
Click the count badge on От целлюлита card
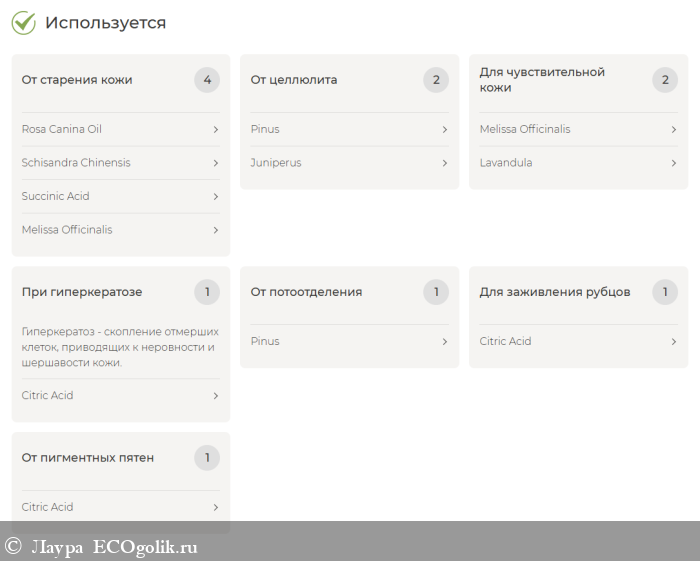(436, 80)
